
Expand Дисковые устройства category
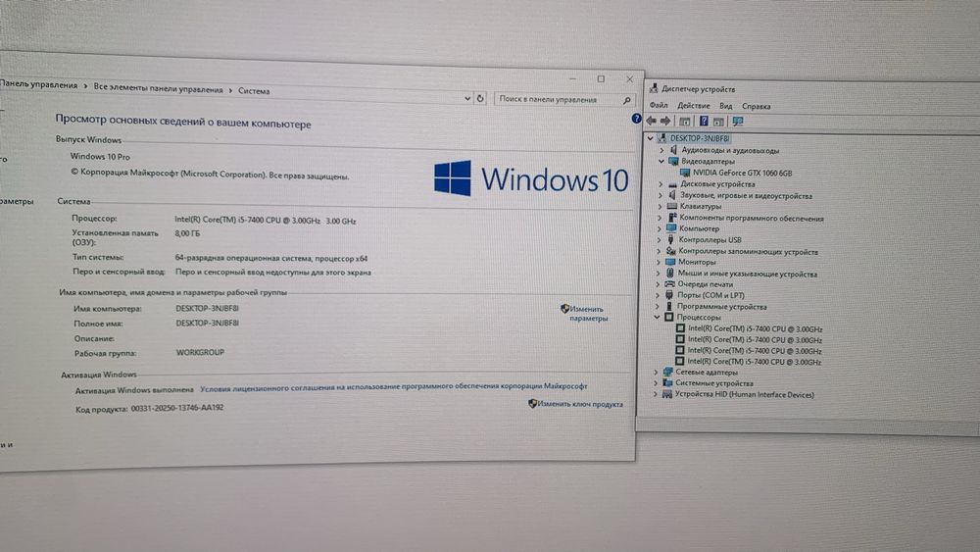[x=661, y=184]
